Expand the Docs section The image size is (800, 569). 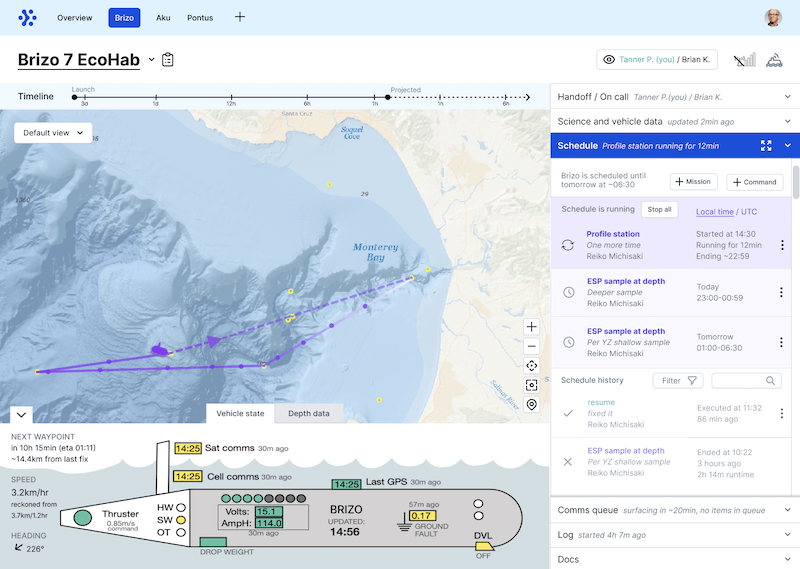[787, 559]
